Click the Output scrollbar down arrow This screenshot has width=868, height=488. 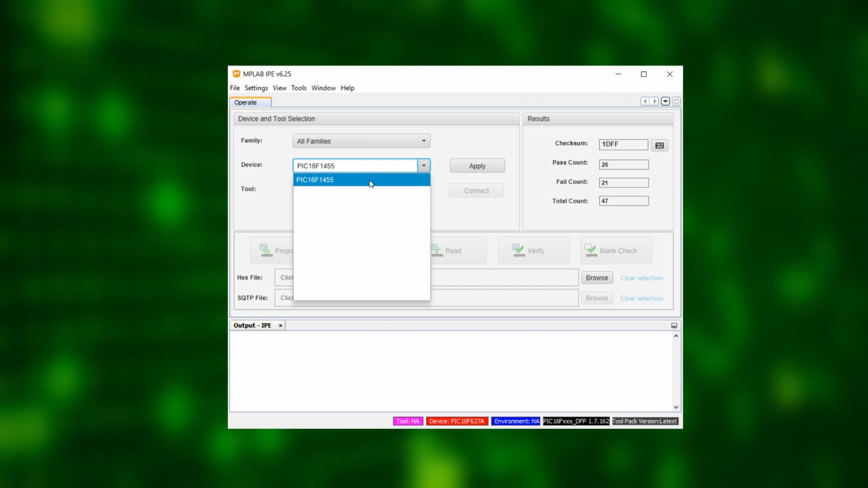tap(676, 407)
